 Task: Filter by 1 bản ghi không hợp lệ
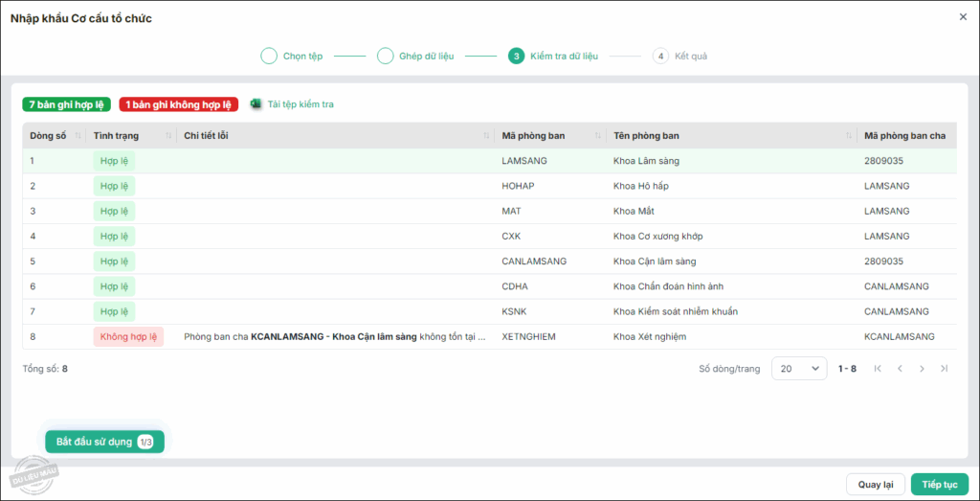(x=178, y=103)
